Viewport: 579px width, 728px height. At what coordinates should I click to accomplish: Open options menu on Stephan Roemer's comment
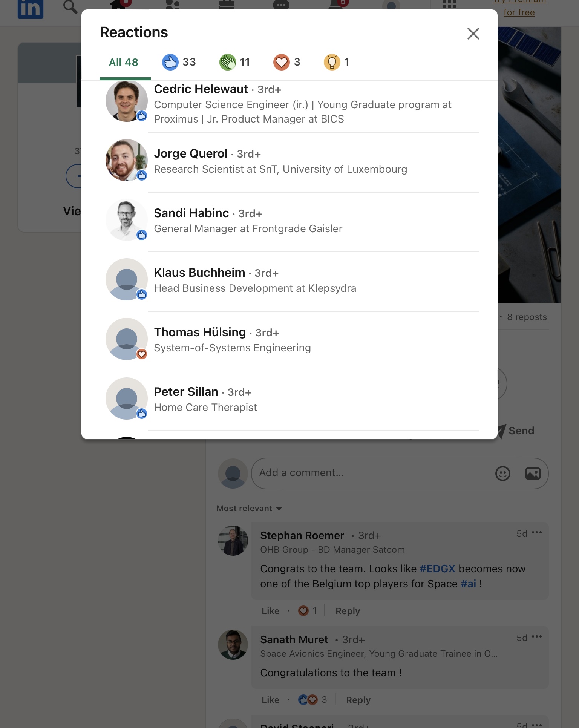[x=537, y=533]
